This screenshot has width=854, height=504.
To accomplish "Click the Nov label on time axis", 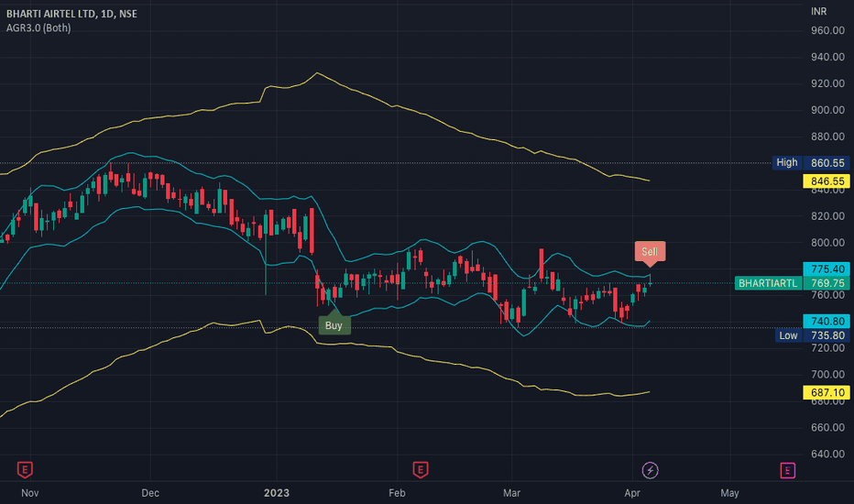I will coord(30,493).
